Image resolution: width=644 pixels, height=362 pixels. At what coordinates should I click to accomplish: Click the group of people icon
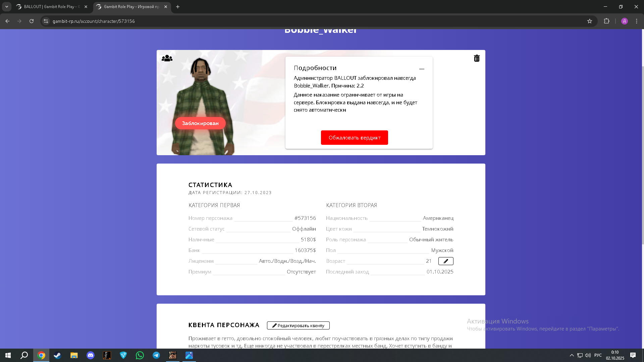coord(167,58)
